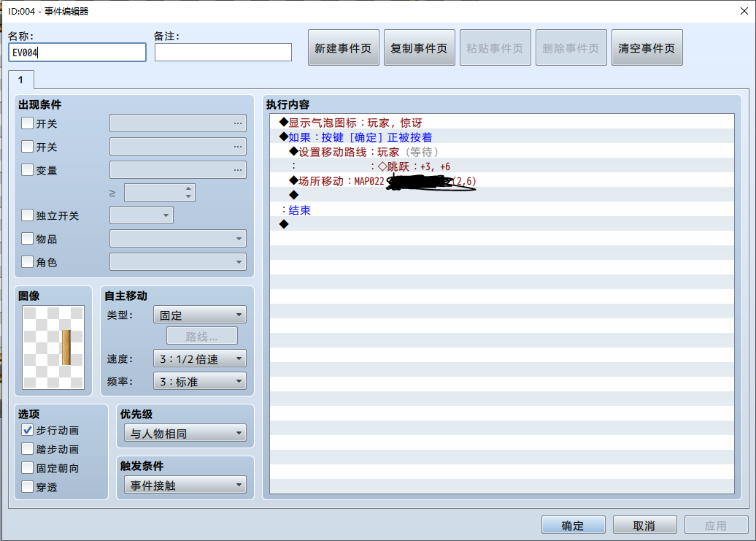
Task: Enable the 踏步动画 option
Action: coord(28,449)
